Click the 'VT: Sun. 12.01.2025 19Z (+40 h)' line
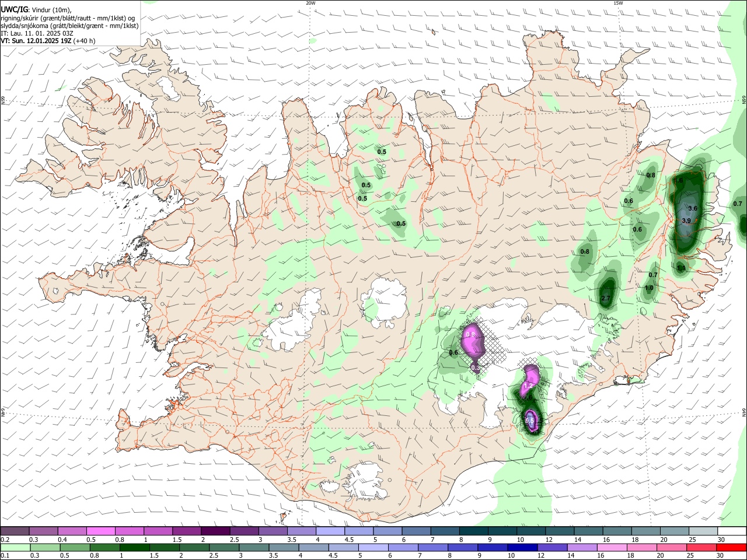Image resolution: width=747 pixels, height=560 pixels. tap(48, 41)
